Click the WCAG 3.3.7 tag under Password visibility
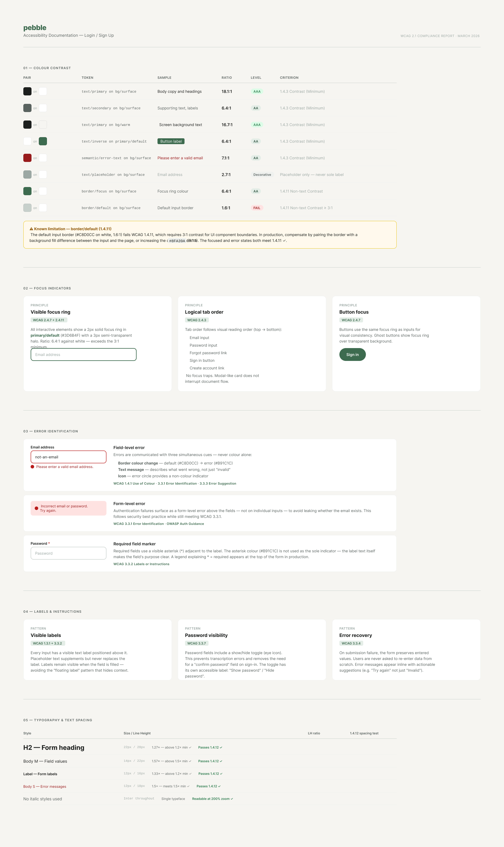The height and width of the screenshot is (847, 504). coord(196,643)
